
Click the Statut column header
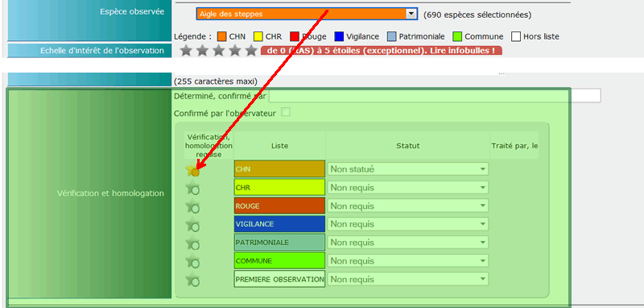(x=408, y=146)
